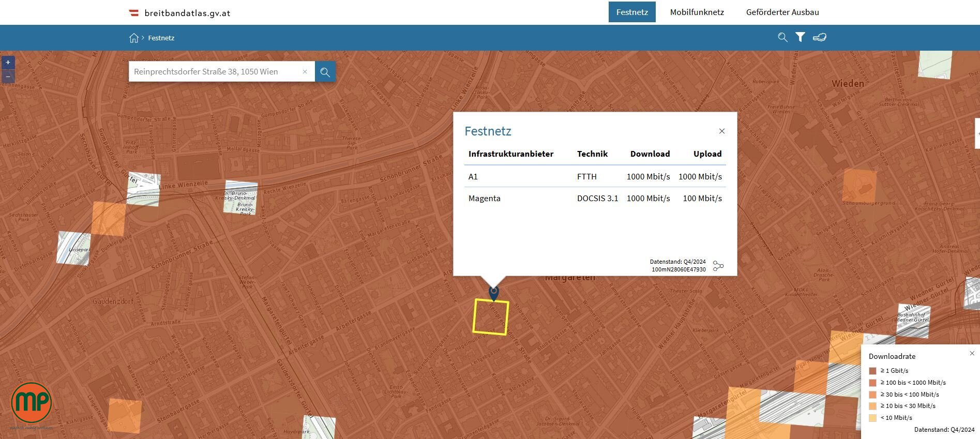Click the map location pin marker

[494, 293]
